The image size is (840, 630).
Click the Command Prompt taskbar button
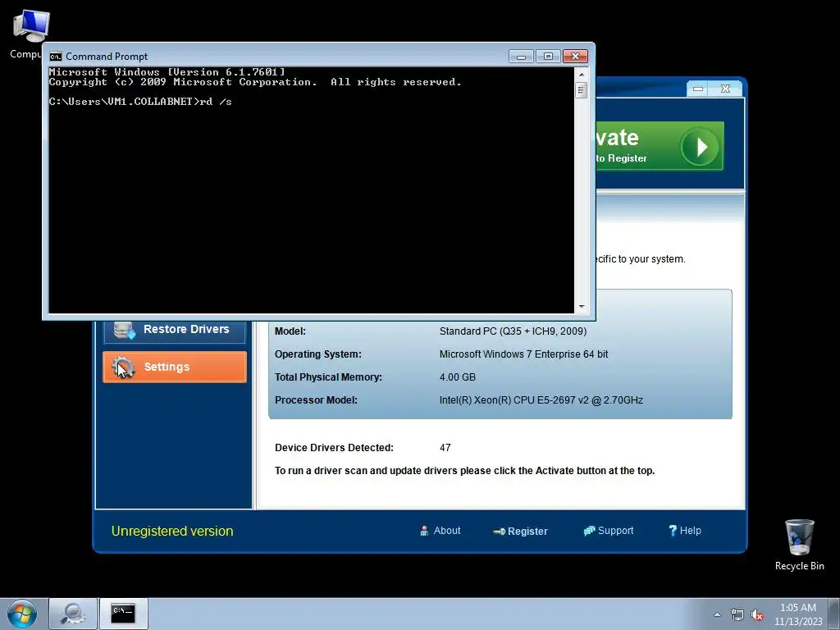[123, 614]
